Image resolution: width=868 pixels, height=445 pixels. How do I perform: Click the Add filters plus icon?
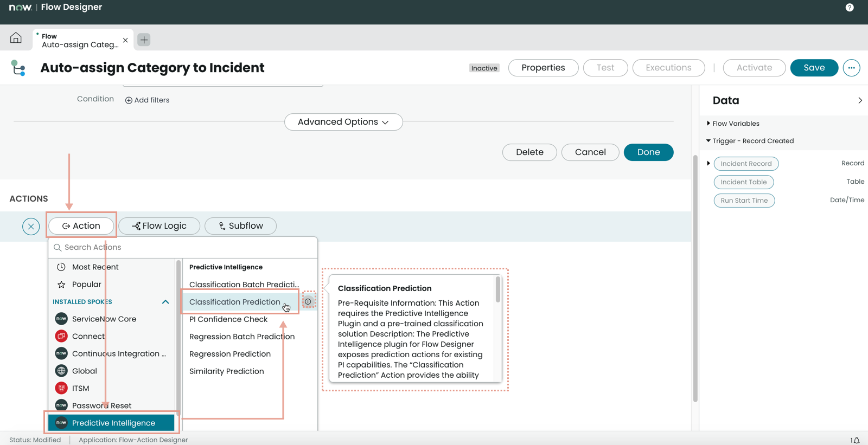pyautogui.click(x=129, y=100)
